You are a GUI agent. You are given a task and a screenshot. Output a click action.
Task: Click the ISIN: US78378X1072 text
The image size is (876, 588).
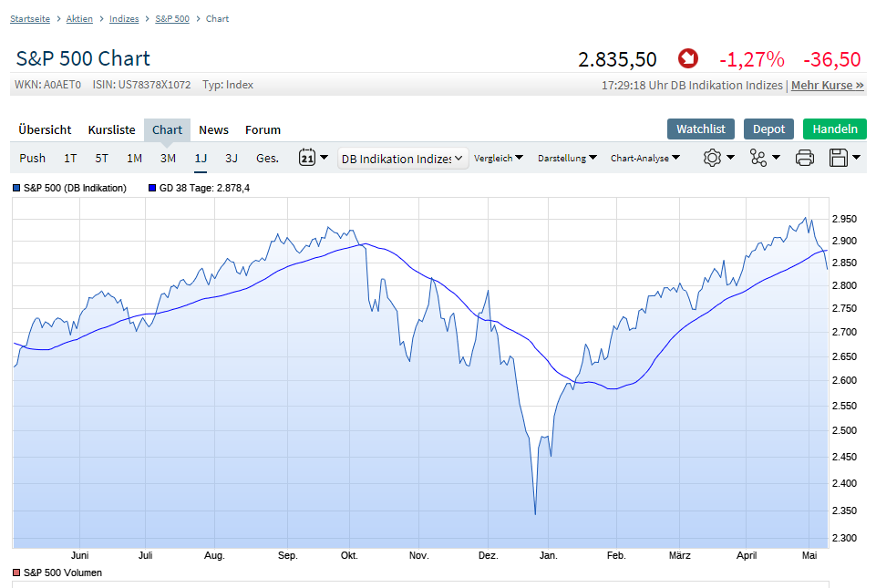pos(141,85)
